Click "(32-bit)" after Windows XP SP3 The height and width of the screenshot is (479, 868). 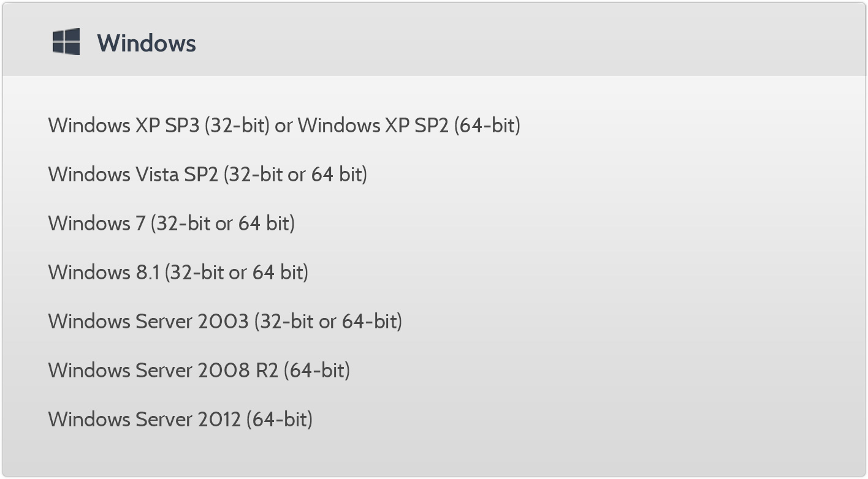[237, 125]
